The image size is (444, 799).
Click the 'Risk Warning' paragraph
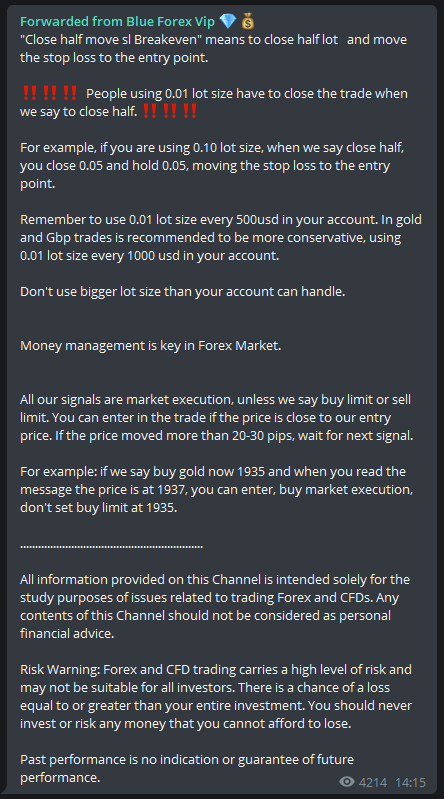tap(216, 697)
